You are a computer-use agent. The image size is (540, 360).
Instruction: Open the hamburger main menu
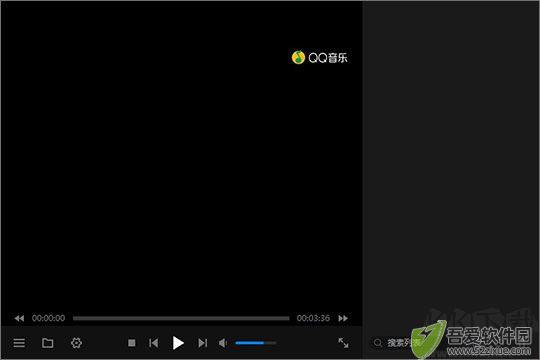pyautogui.click(x=19, y=343)
